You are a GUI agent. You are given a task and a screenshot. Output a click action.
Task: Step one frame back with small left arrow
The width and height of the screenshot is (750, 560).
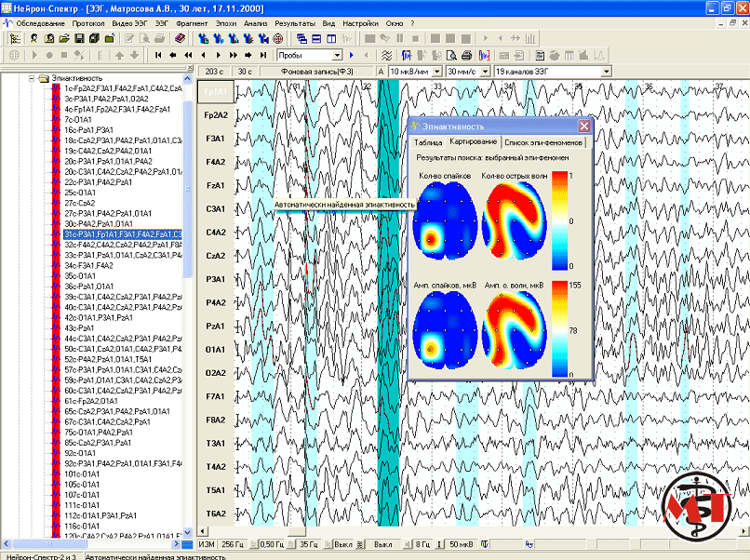tap(203, 56)
